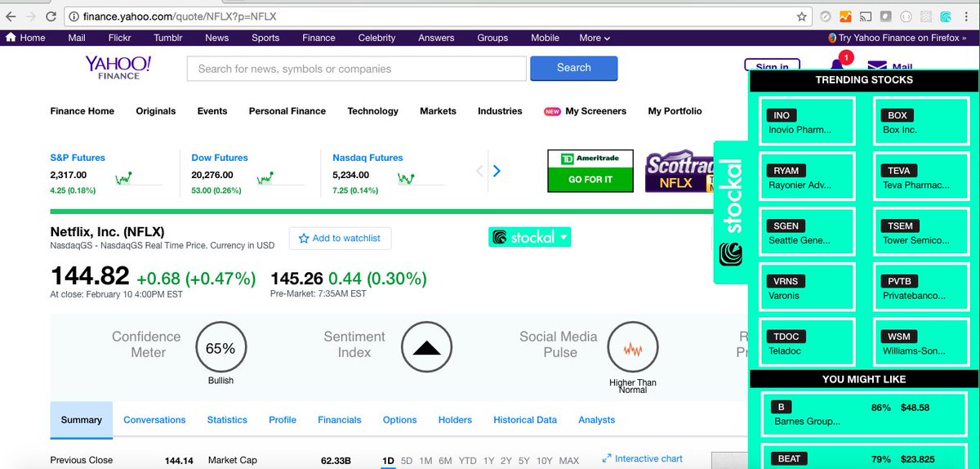
Task: Click the Yahoo Finance logo
Action: tap(118, 68)
